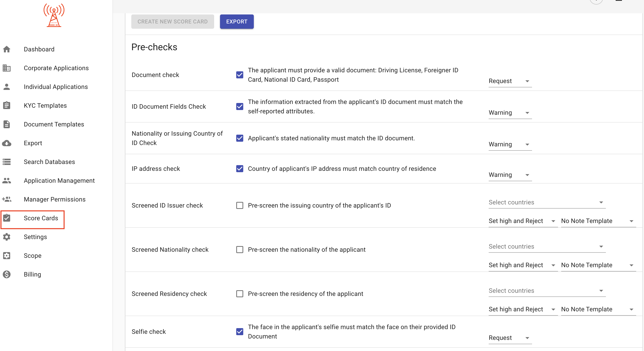Open Settings from sidebar
This screenshot has height=351, width=644.
[x=35, y=237]
